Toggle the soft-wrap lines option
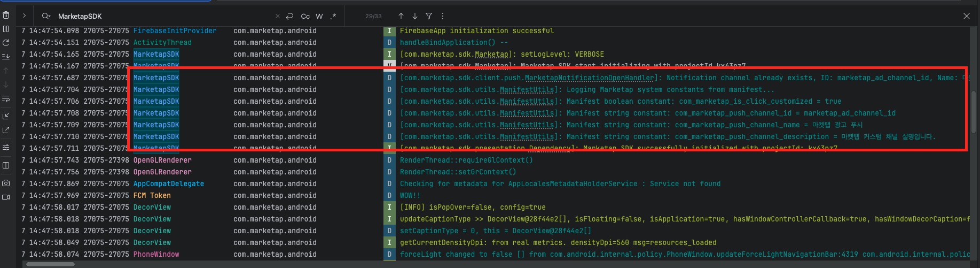 pos(6,98)
